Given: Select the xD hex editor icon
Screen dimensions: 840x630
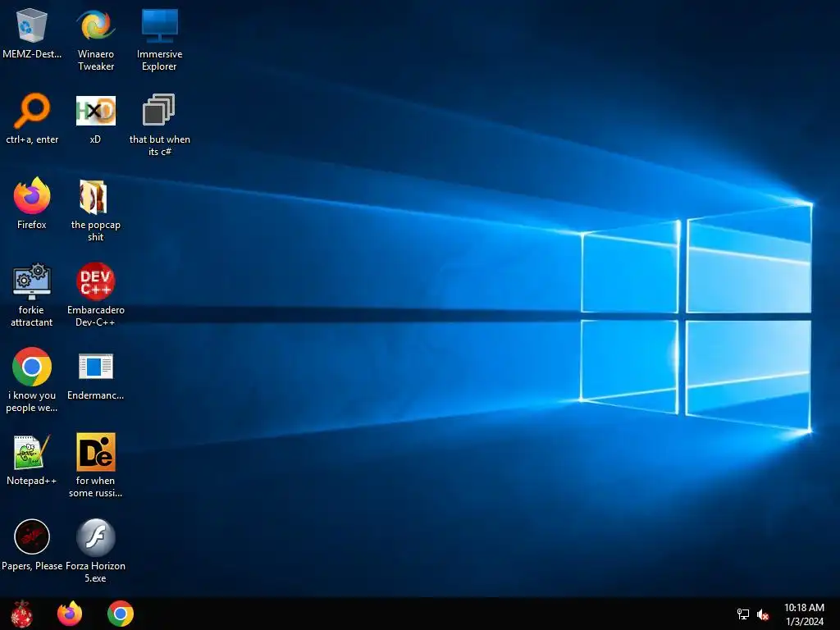Looking at the screenshot, I should point(95,111).
